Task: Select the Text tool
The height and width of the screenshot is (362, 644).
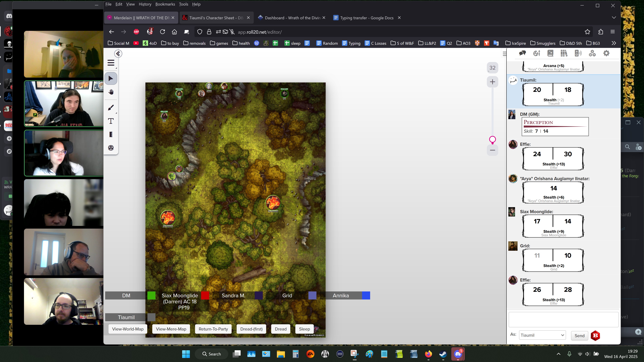Action: tap(111, 121)
